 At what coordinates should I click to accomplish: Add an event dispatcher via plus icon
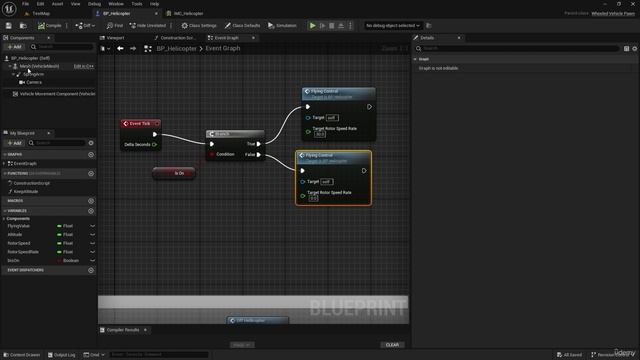coord(91,270)
